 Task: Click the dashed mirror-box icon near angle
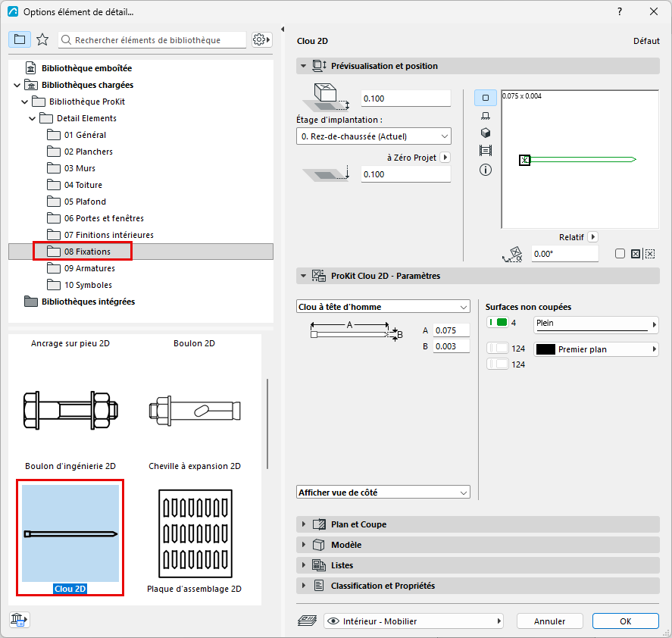(650, 254)
